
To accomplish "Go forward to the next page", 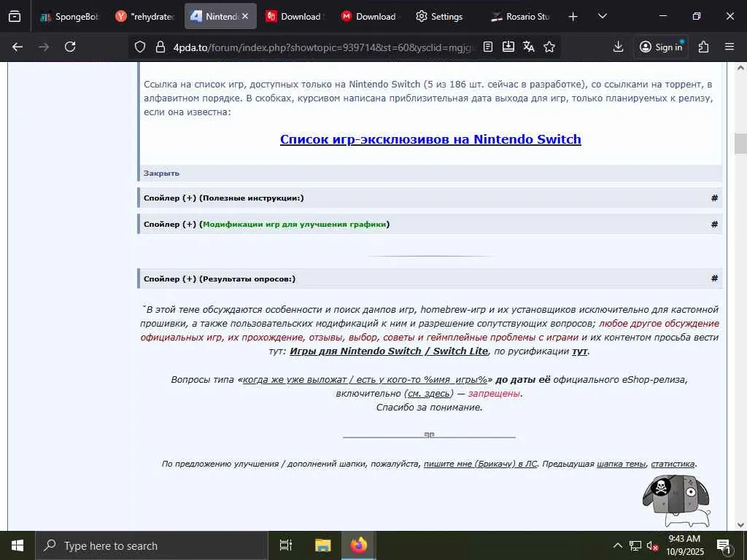I will point(44,47).
